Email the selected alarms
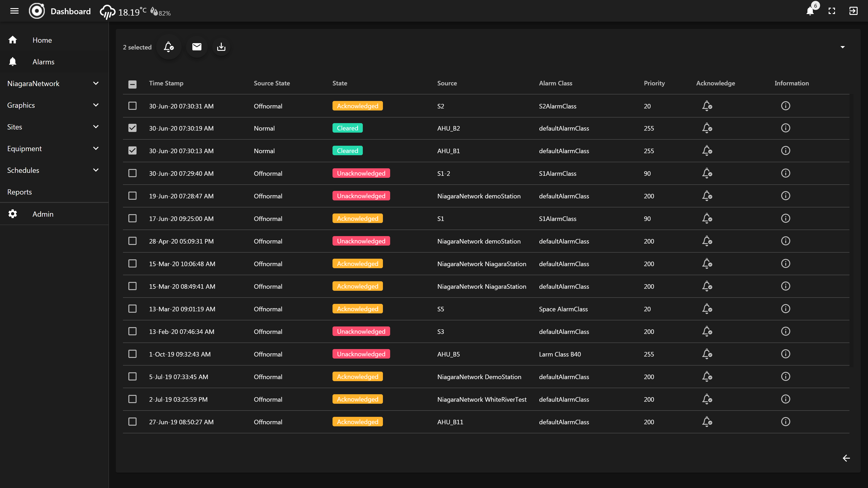Image resolution: width=868 pixels, height=488 pixels. (197, 47)
